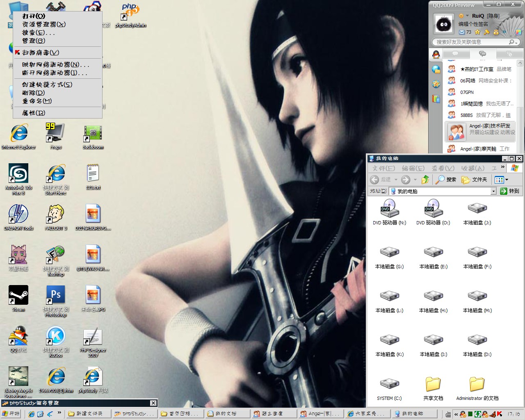The height and width of the screenshot is (420, 525).
Task: Select the KuGoo shortcut icon
Action: (56, 342)
